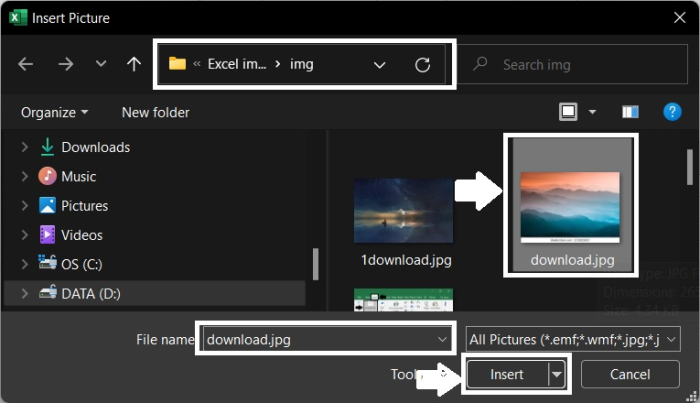Go up one folder level
700x403 pixels.
[133, 64]
